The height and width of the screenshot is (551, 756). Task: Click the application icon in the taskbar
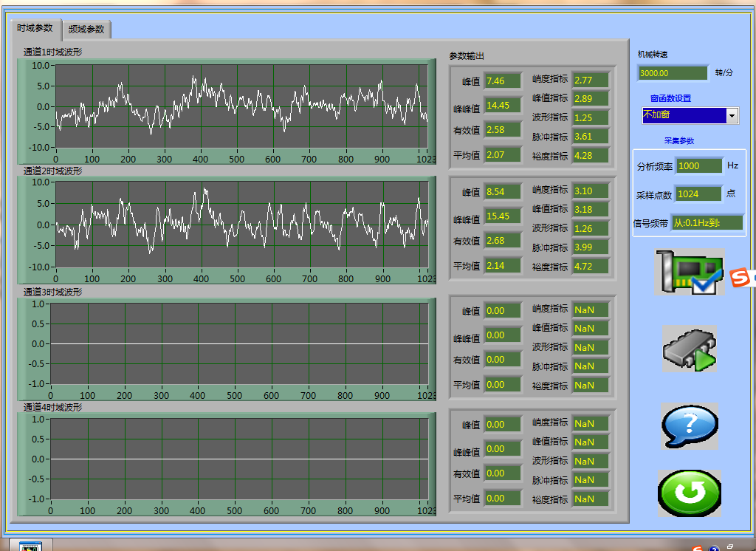click(30, 547)
